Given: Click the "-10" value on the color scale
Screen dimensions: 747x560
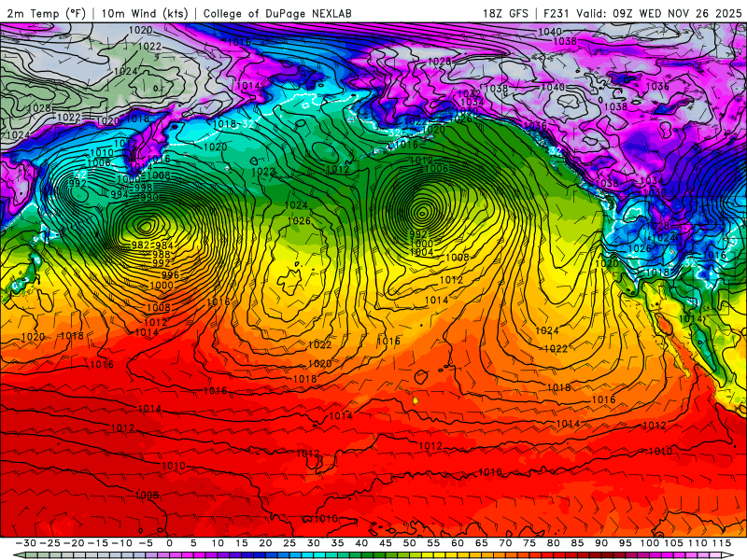Looking at the screenshot, I should (x=121, y=543).
